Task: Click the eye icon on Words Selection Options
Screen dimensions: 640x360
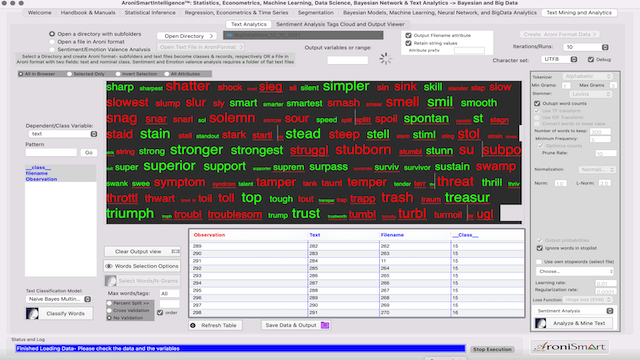Action: [x=109, y=266]
